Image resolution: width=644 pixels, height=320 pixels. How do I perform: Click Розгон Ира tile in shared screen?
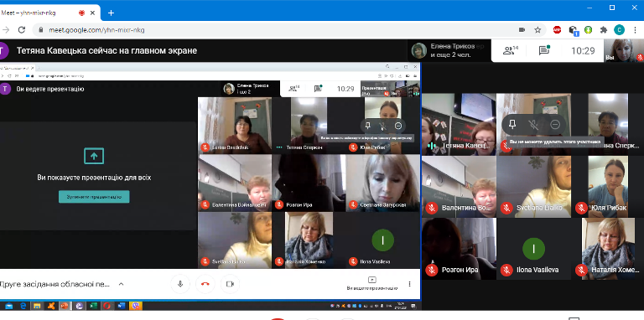click(309, 183)
